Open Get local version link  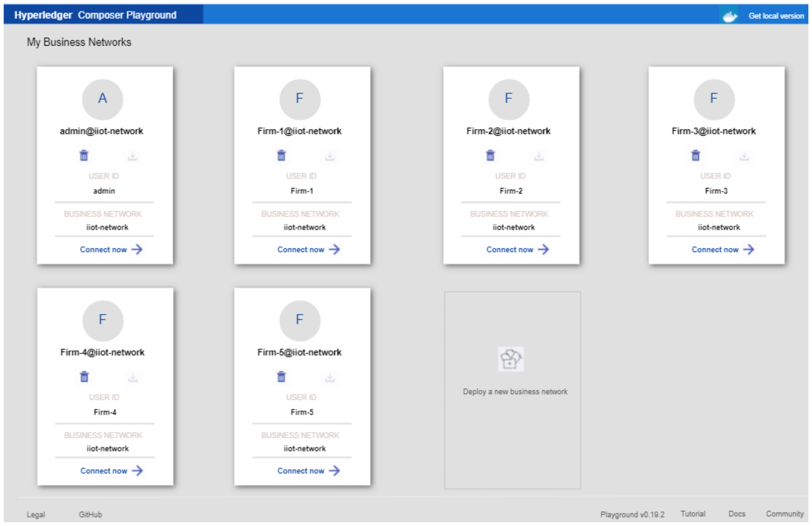776,16
